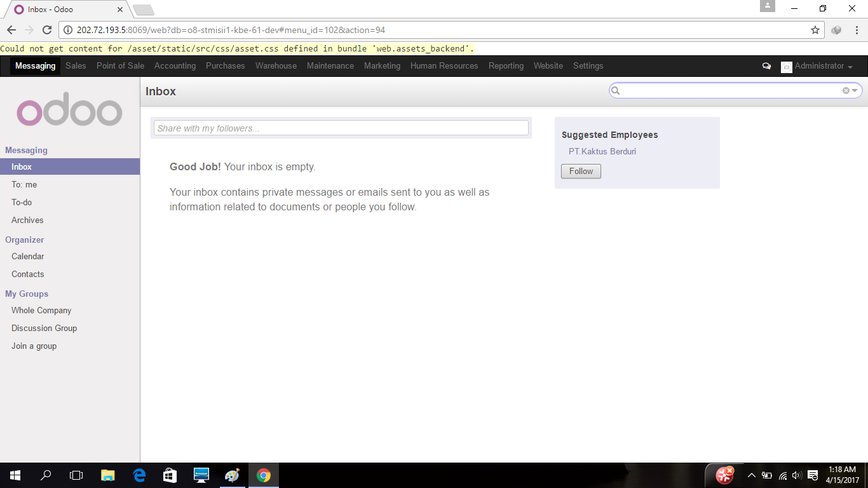868x488 pixels.
Task: Open the Human Resources menu
Action: [x=444, y=65]
